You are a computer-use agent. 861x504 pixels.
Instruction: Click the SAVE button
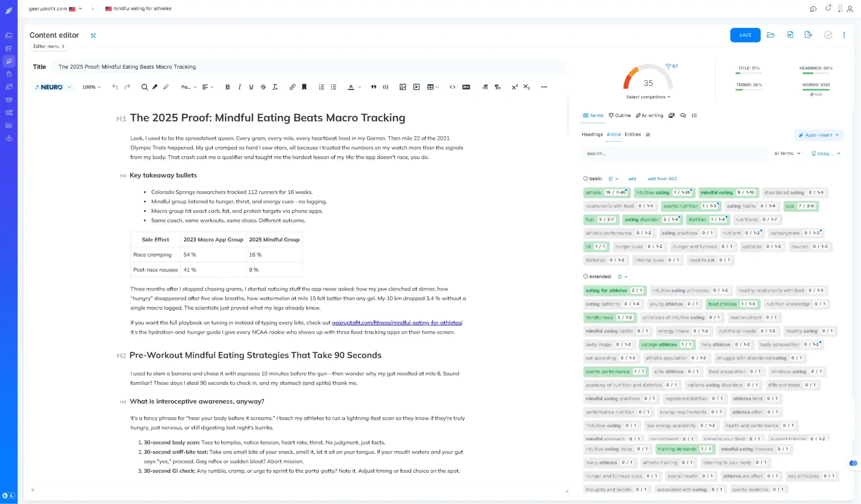(x=745, y=35)
